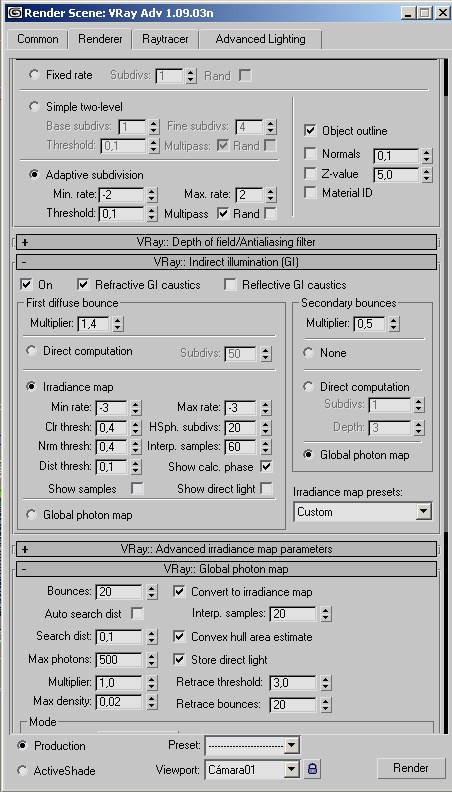
Task: Click the 3ds Max title bar icon
Action: 15,13
